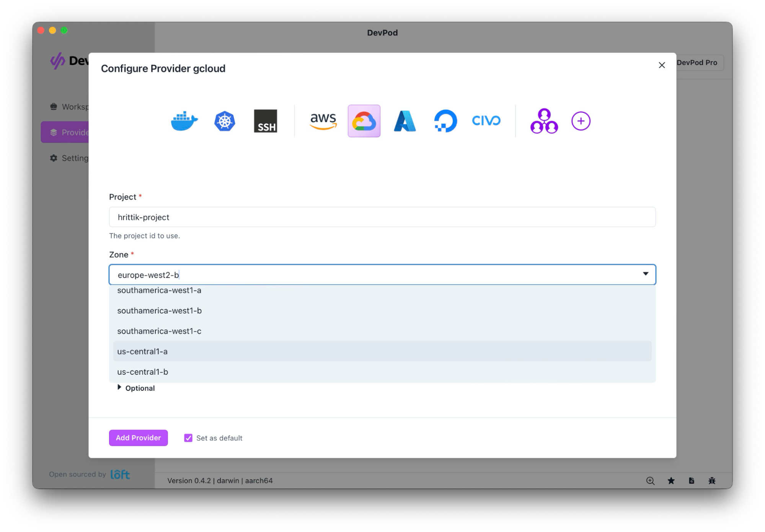Uncheck the Set as default checkbox
The height and width of the screenshot is (532, 765).
pyautogui.click(x=188, y=438)
